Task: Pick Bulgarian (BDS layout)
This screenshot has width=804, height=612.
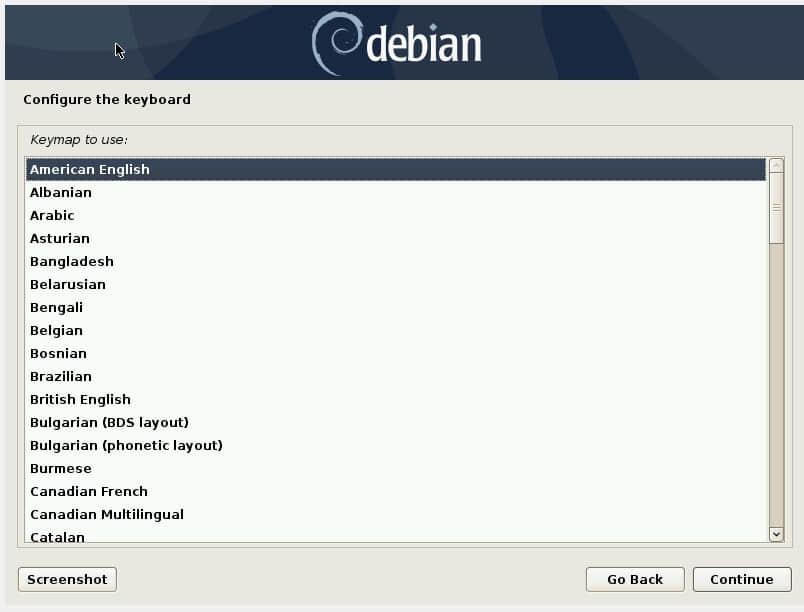Action: [x=109, y=422]
